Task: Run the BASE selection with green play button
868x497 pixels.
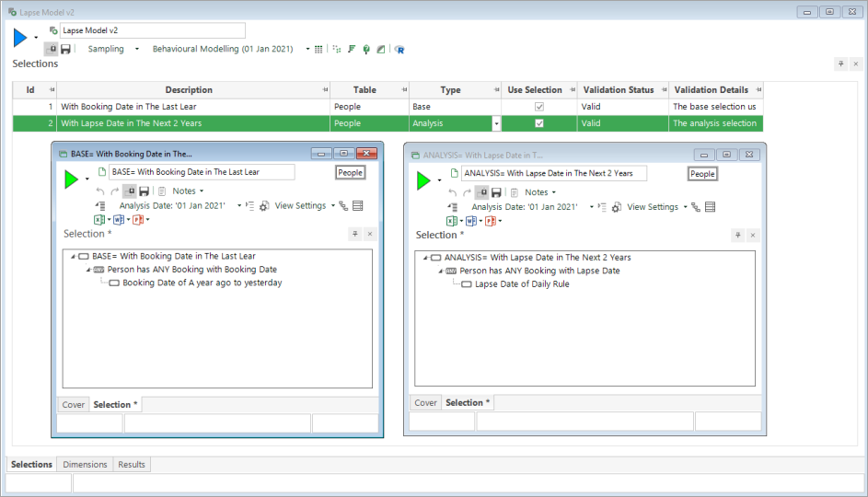Action: (71, 179)
